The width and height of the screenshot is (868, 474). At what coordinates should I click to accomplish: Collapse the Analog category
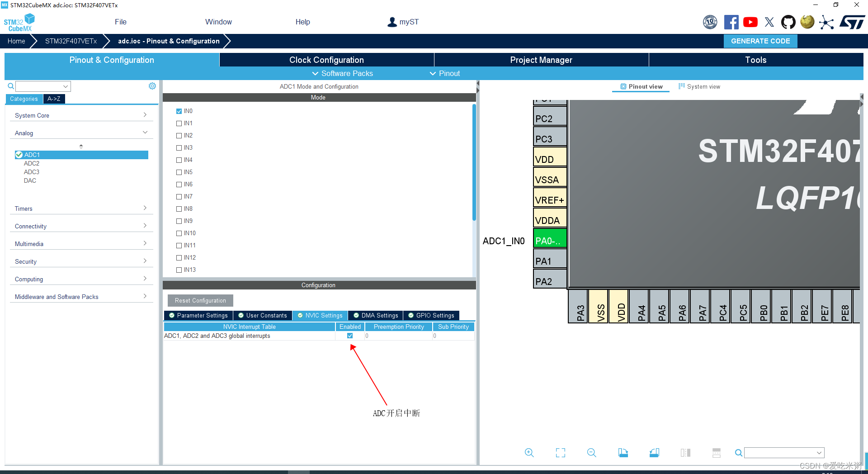(81, 133)
